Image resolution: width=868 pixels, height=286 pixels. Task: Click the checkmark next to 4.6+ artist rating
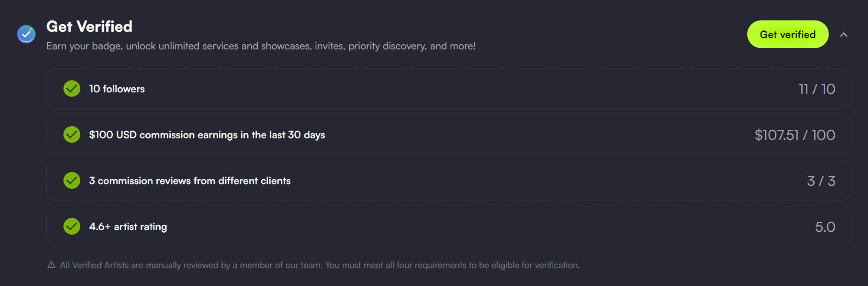click(72, 227)
